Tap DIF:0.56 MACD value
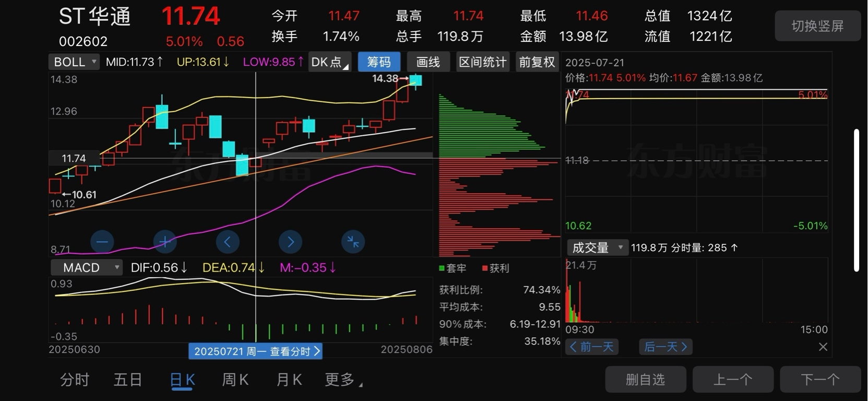Viewport: 868px width, 401px height. pos(159,267)
